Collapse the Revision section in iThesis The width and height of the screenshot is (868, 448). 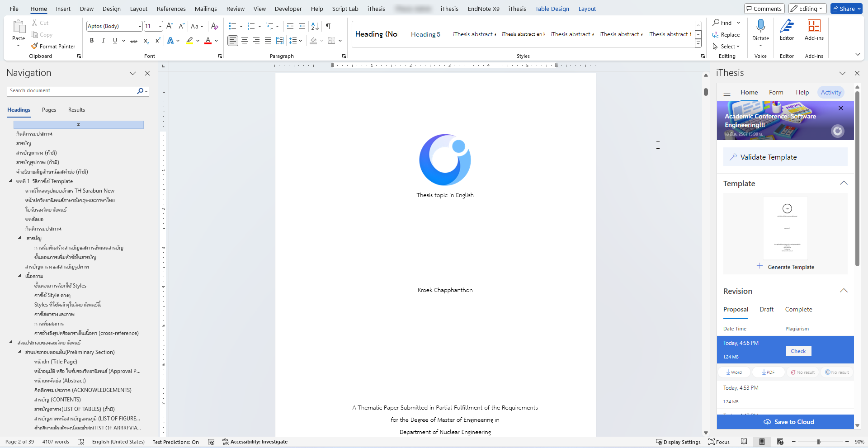tap(844, 291)
